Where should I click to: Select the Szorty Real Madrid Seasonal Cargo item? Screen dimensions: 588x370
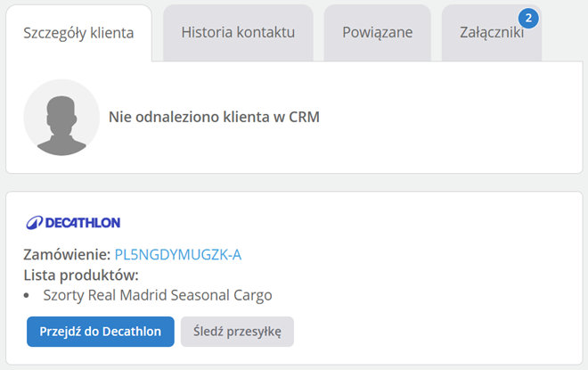coord(158,295)
